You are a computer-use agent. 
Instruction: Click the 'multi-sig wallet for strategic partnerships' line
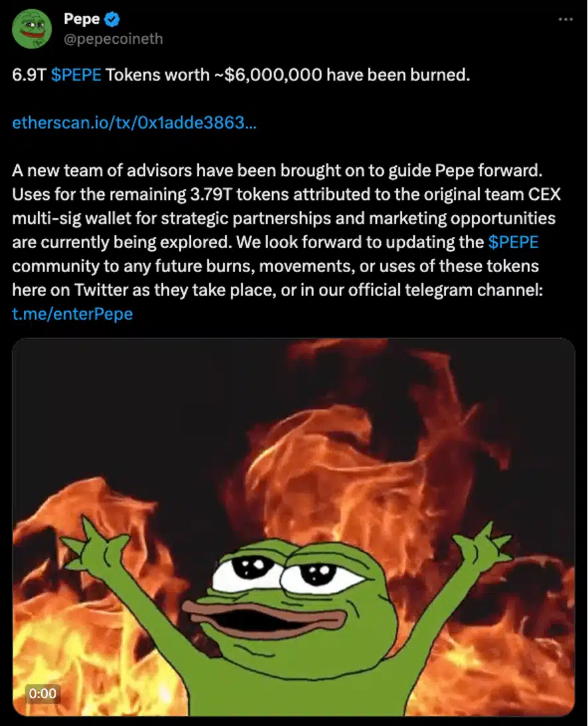click(284, 218)
